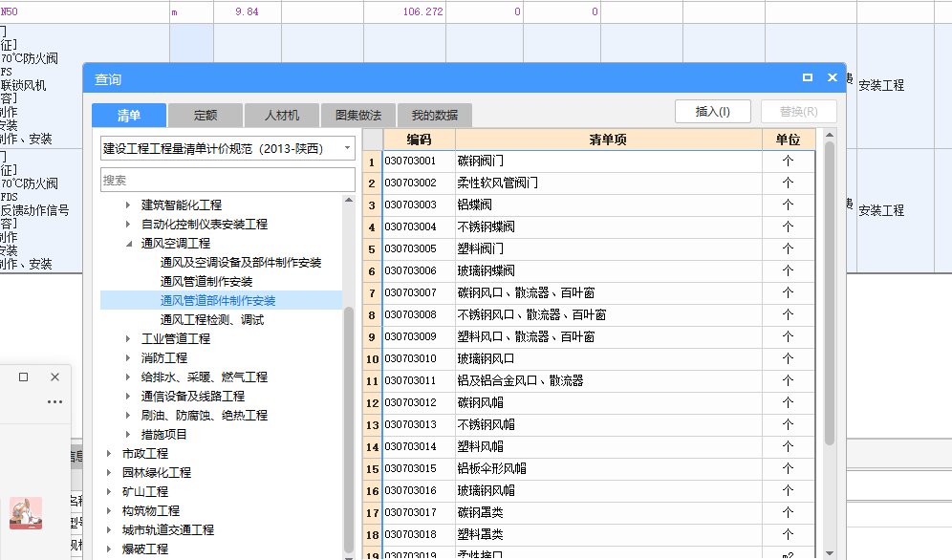Click tree panel scroll up arrow
The width and height of the screenshot is (952, 560).
[x=349, y=201]
